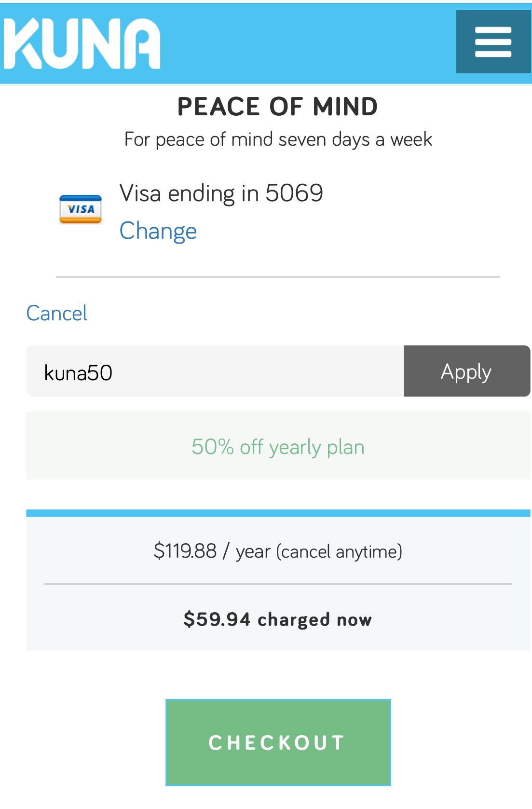
Task: Click the Visa card icon
Action: tap(80, 209)
